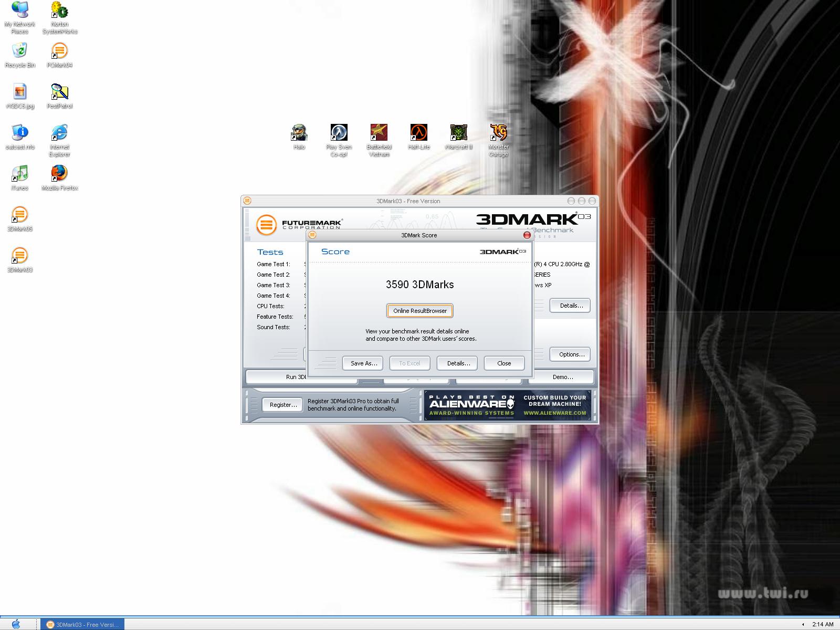
Task: Click the Alienware advertisement banner
Action: coord(507,404)
